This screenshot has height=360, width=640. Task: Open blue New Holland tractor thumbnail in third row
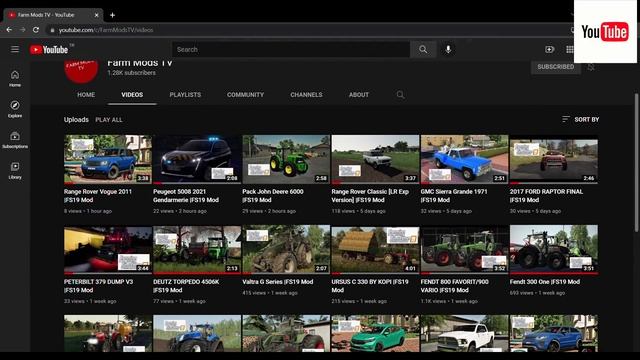tap(197, 333)
